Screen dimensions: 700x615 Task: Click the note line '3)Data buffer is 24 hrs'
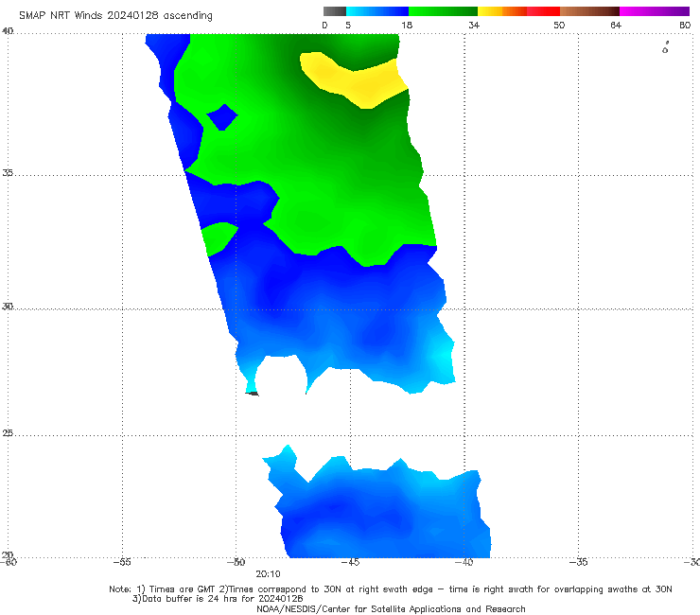(x=218, y=599)
